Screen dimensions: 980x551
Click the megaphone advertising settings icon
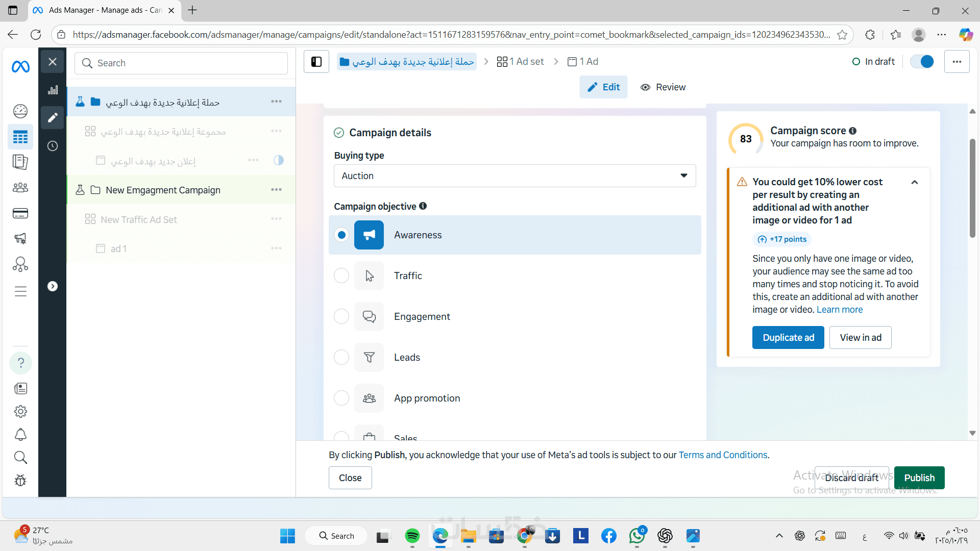(20, 238)
